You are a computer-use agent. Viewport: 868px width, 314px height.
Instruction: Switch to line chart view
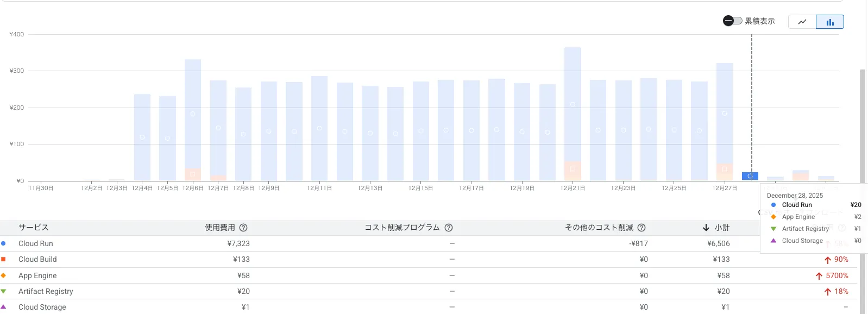(x=802, y=22)
